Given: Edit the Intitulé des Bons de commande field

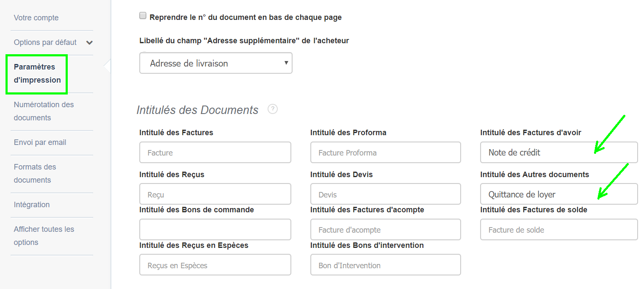Looking at the screenshot, I should click(x=215, y=229).
